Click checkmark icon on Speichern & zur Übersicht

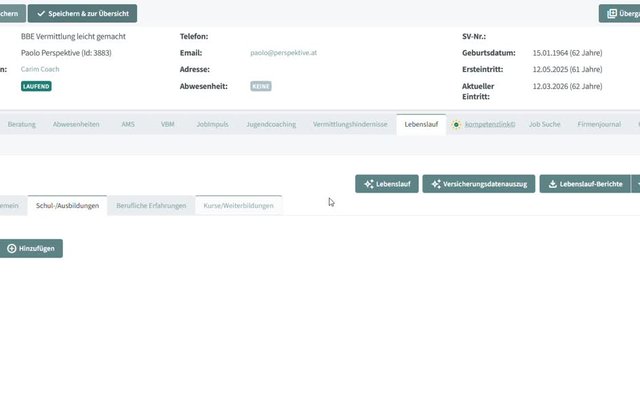click(x=41, y=13)
